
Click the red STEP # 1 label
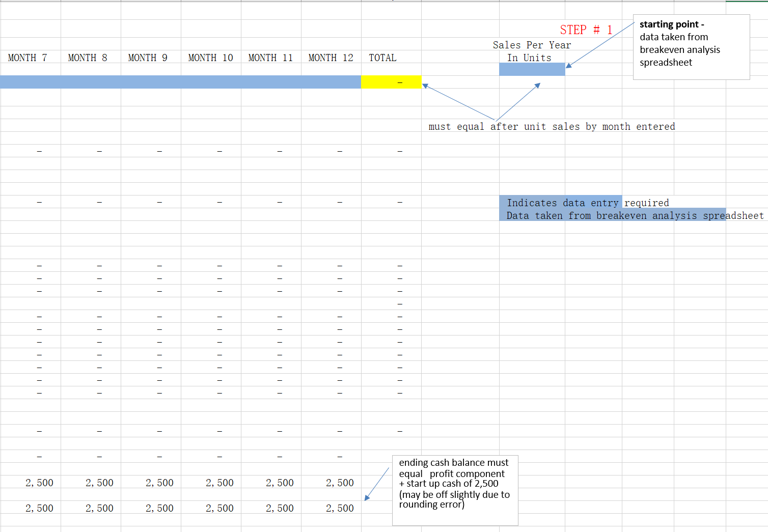click(586, 30)
